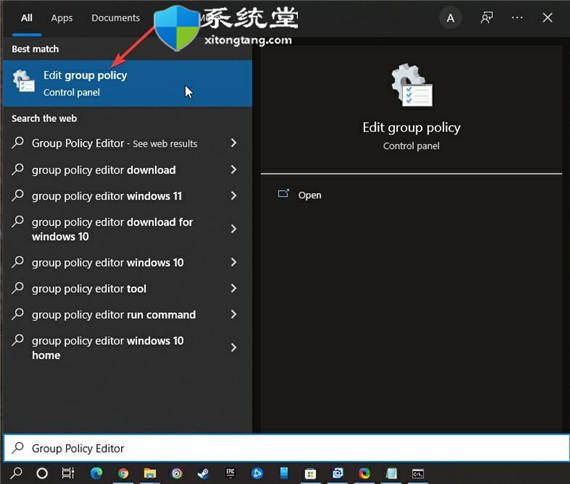Viewport: 570px width, 484px height.
Task: Click the magnifier icon beside 'group policy editor tool'
Action: 17,288
